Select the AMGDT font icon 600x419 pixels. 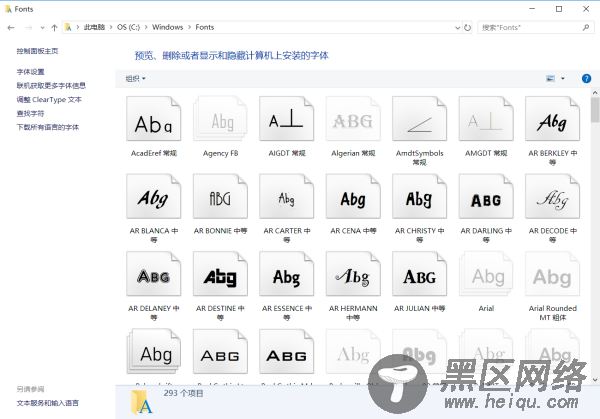pyautogui.click(x=486, y=119)
